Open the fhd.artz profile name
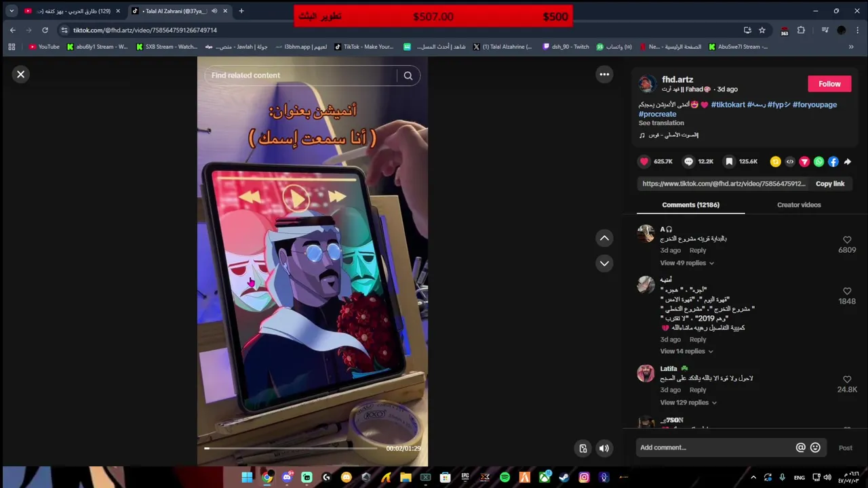The height and width of the screenshot is (488, 868). (x=677, y=79)
